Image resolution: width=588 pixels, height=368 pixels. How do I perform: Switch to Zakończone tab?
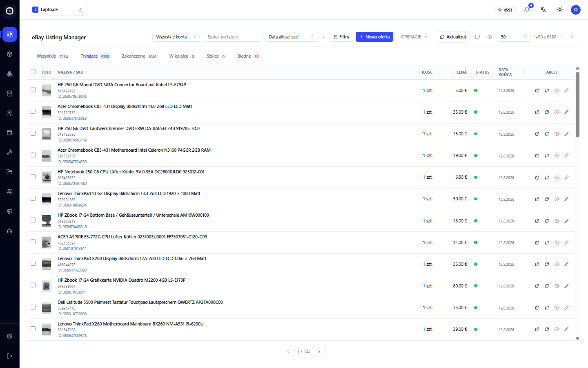pos(139,56)
